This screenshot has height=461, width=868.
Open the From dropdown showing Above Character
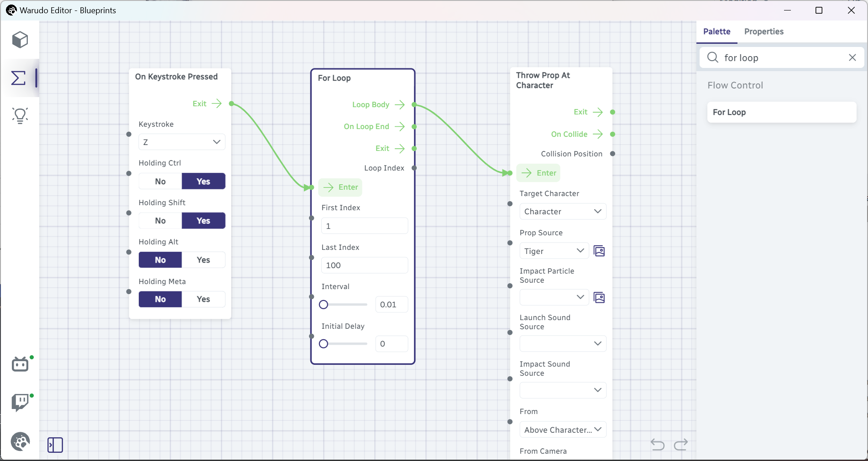[563, 430]
